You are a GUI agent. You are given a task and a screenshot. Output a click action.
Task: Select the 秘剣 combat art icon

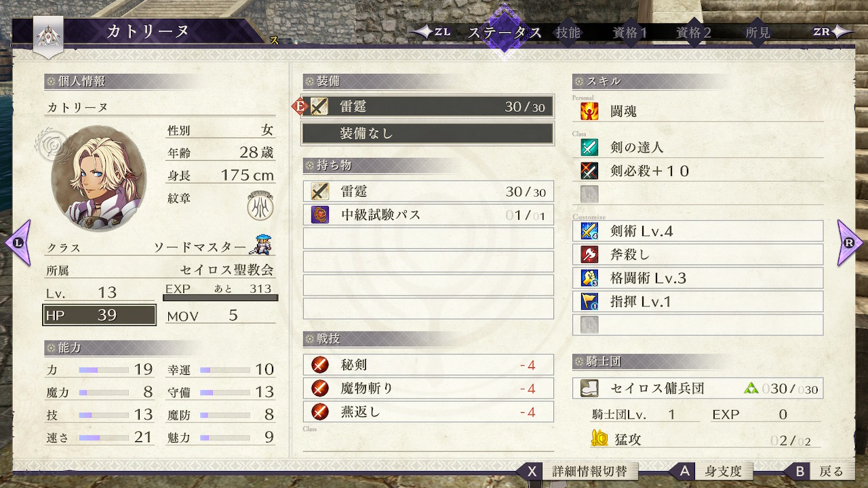point(319,365)
